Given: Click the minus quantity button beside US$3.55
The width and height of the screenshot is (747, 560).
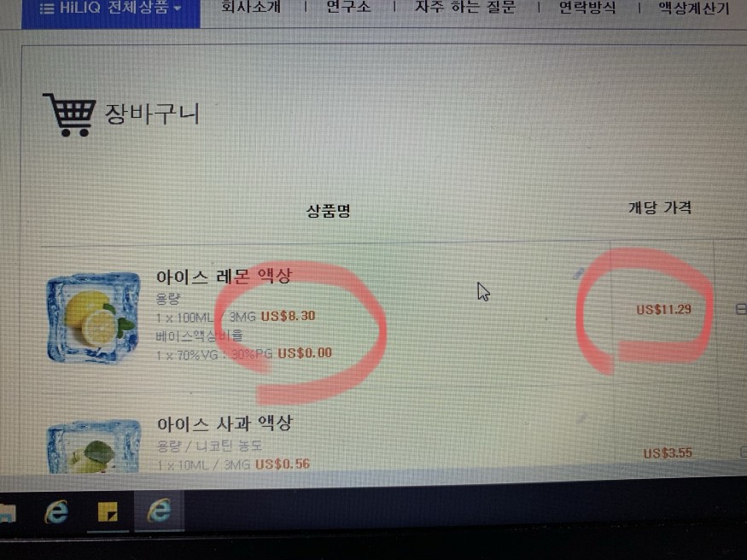Looking at the screenshot, I should [744, 452].
